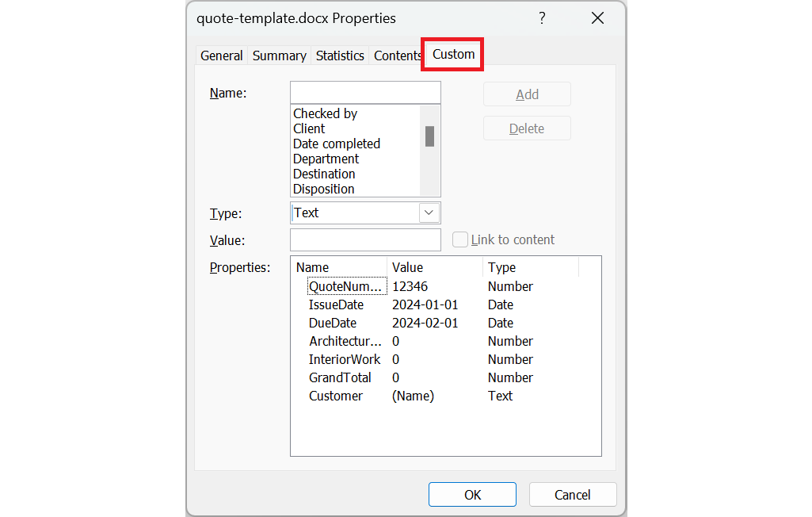Image resolution: width=812 pixels, height=517 pixels.
Task: Click the name list scrollbar thumb
Action: point(429,137)
